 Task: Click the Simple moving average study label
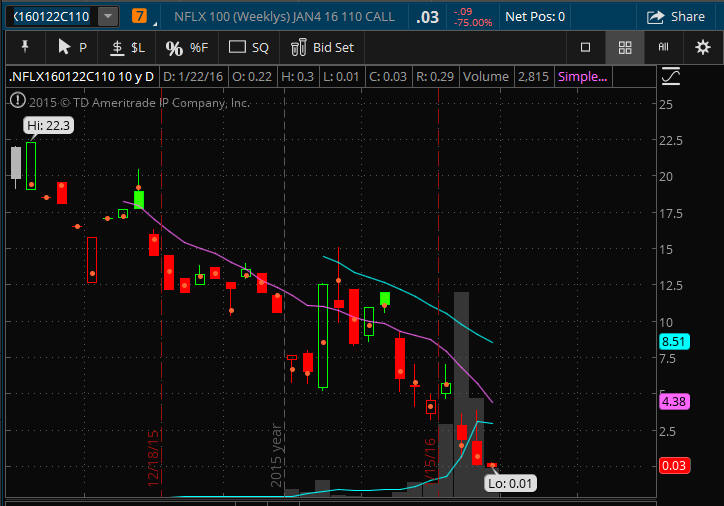(x=583, y=77)
